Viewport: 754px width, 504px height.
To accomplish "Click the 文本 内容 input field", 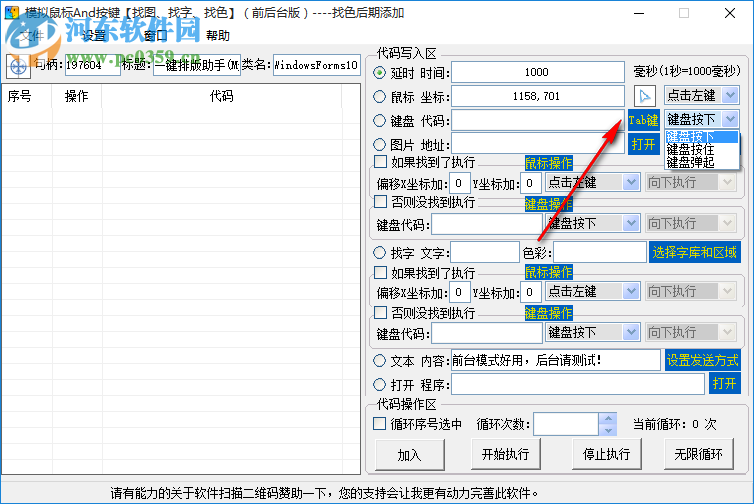I will [556, 360].
